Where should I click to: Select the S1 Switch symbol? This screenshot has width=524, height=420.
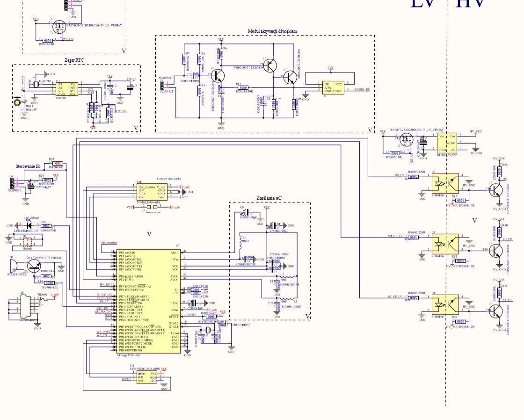28,241
